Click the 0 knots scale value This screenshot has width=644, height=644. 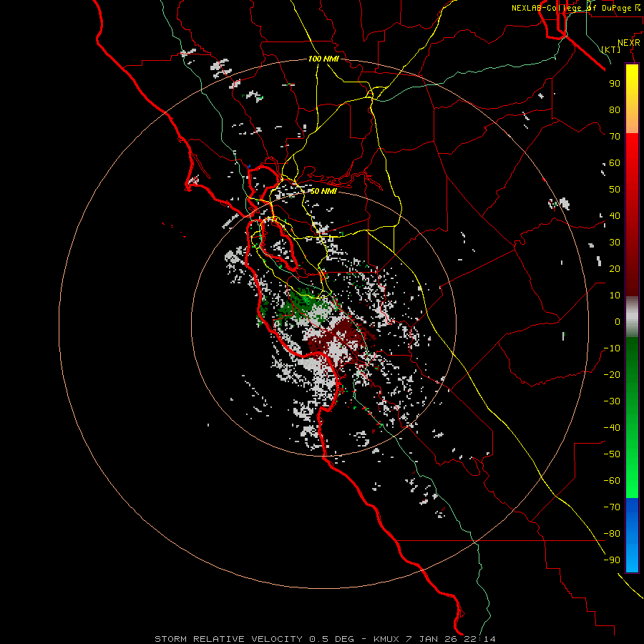point(618,322)
